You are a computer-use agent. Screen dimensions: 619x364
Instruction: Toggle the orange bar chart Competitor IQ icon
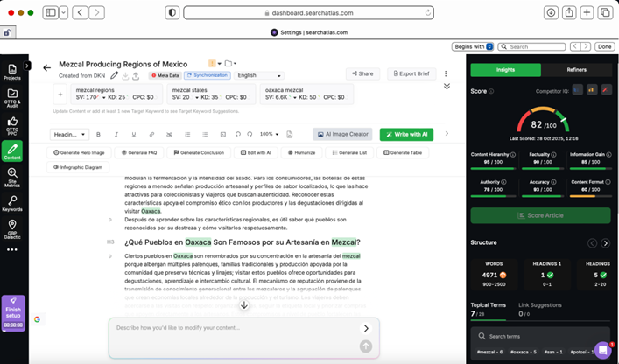click(x=592, y=90)
